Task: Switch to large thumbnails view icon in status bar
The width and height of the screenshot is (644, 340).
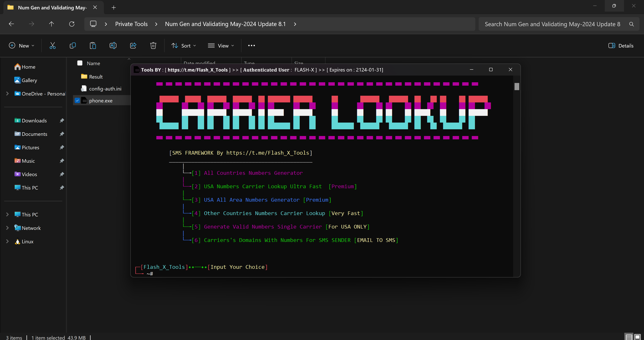Action: (637, 337)
